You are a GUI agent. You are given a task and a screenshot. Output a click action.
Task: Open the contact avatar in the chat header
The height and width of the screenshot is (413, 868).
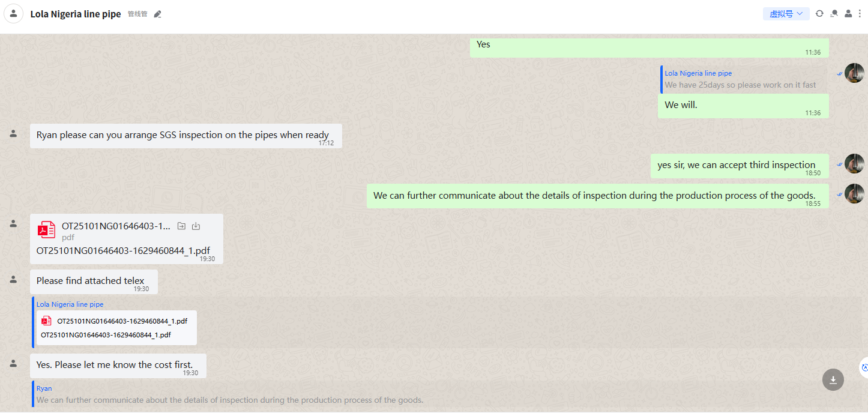tap(14, 13)
